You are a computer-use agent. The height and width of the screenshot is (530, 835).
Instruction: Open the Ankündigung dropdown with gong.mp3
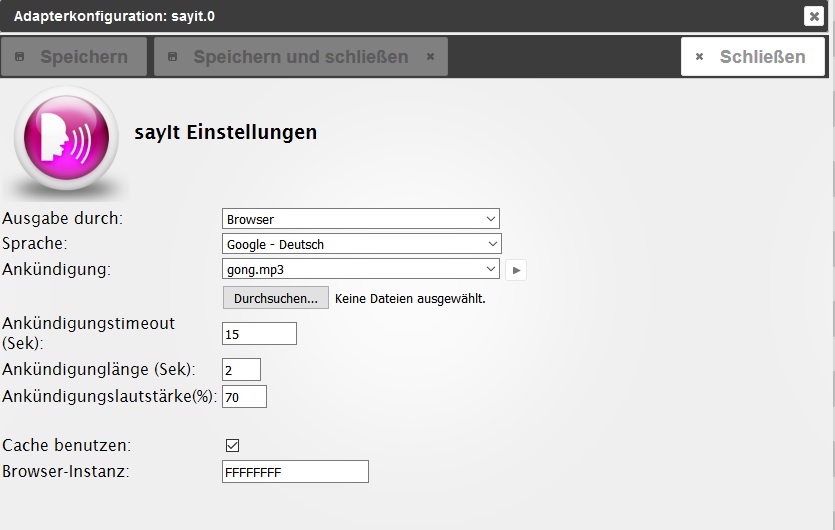[360, 269]
